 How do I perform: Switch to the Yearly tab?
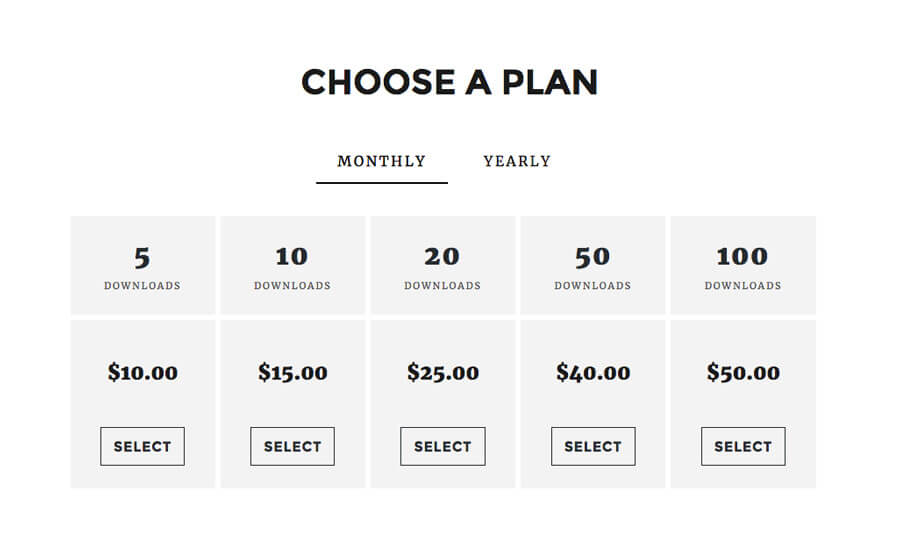click(x=516, y=161)
